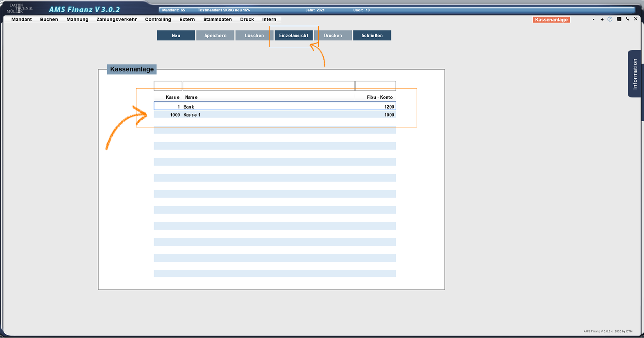Click the help question mark icon
The height and width of the screenshot is (338, 644).
610,19
